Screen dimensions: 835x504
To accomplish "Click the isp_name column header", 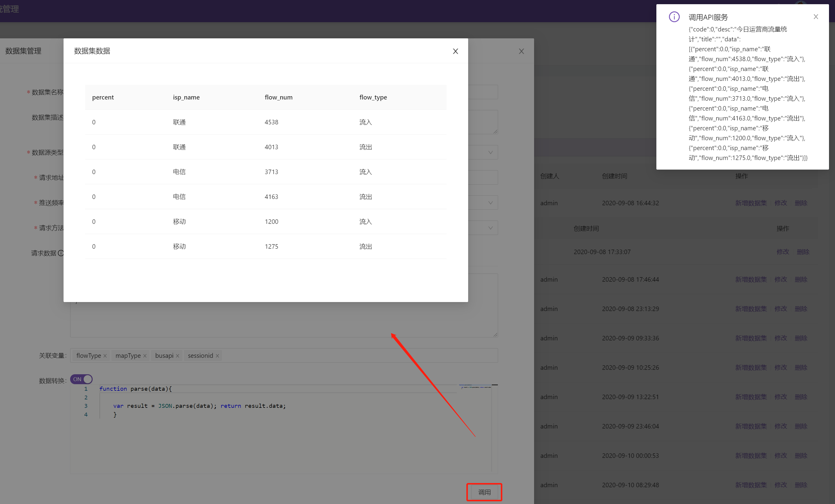I will [186, 97].
